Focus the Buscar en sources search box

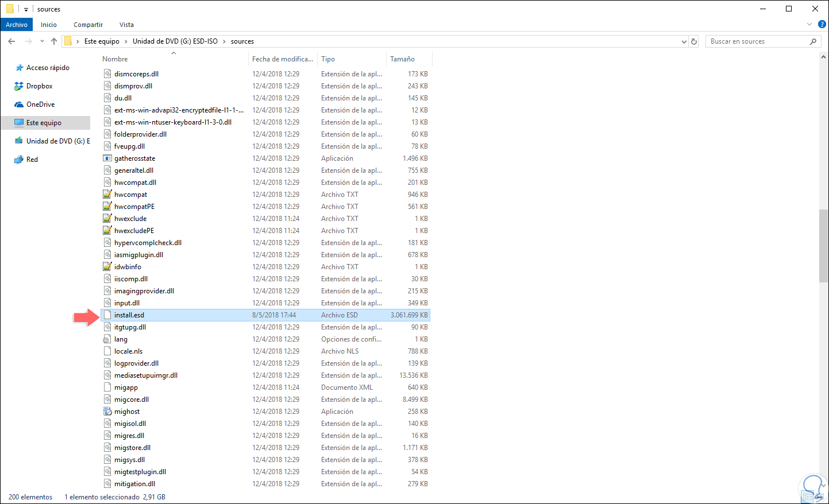pyautogui.click(x=757, y=41)
